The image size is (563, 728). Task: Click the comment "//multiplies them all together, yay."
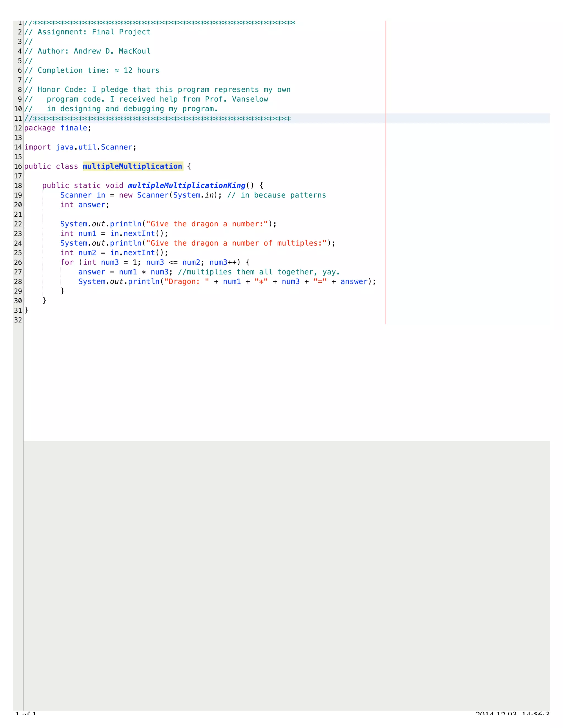[259, 272]
